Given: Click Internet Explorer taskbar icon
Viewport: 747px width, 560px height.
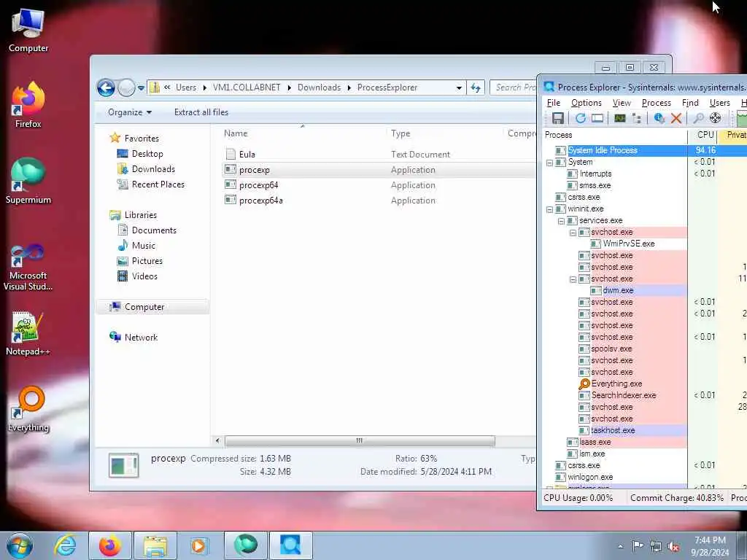Looking at the screenshot, I should pos(65,545).
